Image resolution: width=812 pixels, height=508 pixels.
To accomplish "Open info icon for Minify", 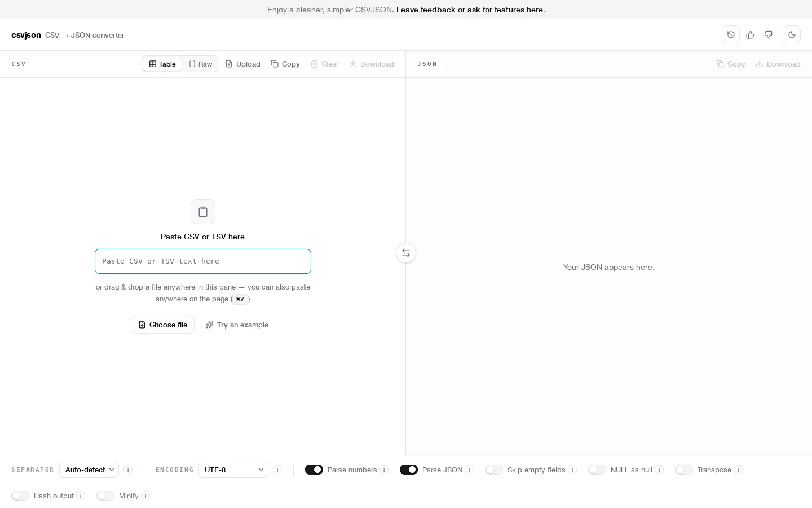I will point(145,496).
